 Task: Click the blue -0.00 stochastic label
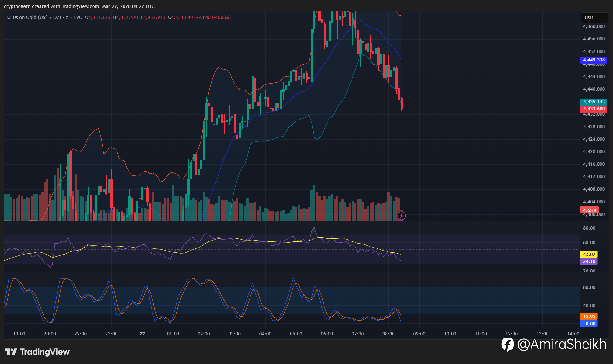(x=589, y=324)
